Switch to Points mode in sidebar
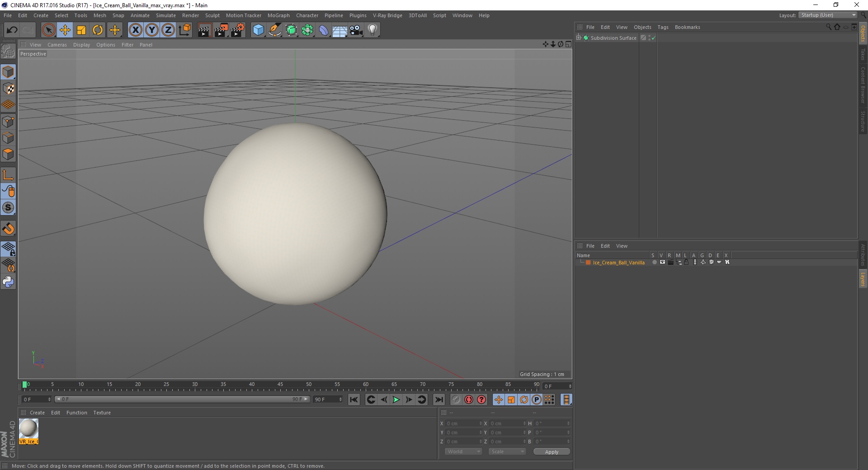Image resolution: width=868 pixels, height=470 pixels. pyautogui.click(x=8, y=122)
